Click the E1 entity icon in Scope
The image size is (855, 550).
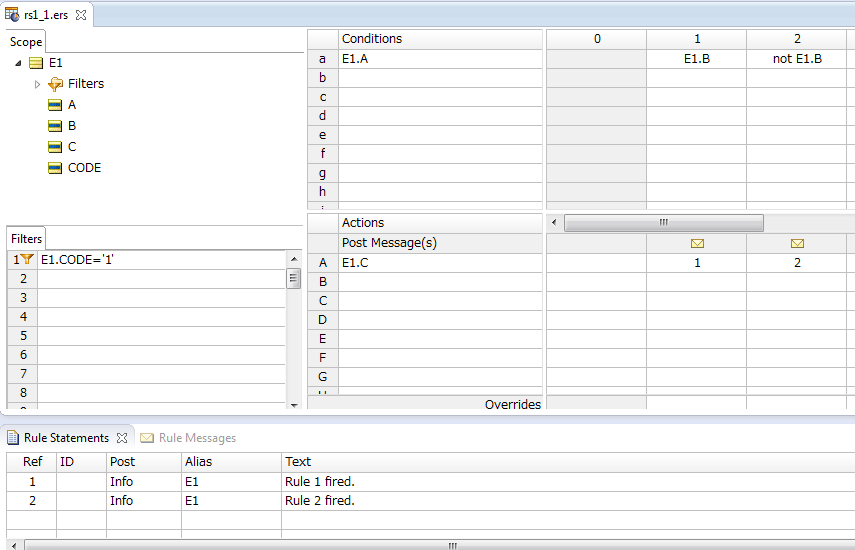[x=36, y=63]
